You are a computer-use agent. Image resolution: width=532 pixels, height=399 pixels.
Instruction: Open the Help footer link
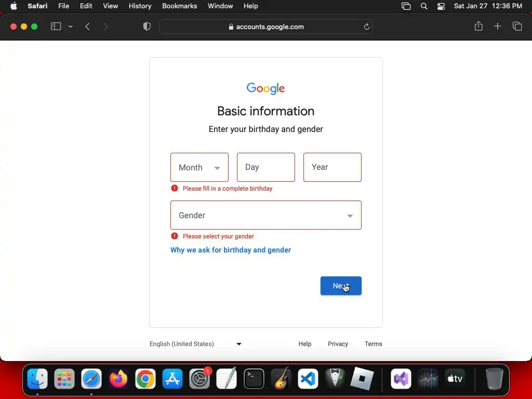coord(304,344)
